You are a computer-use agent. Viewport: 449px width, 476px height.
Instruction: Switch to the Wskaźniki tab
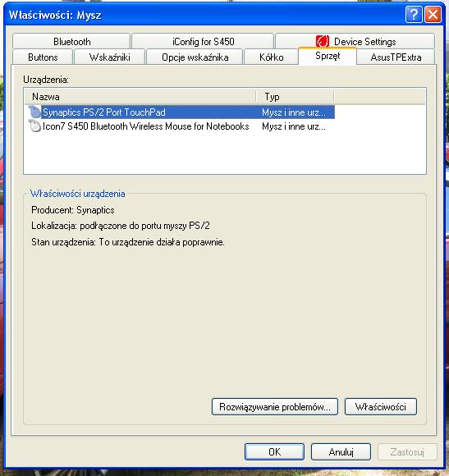110,57
